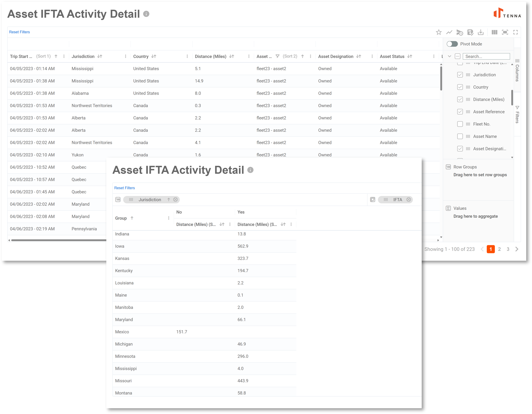Collapse the column list chevron beside Search
532x414 pixels.
point(449,56)
